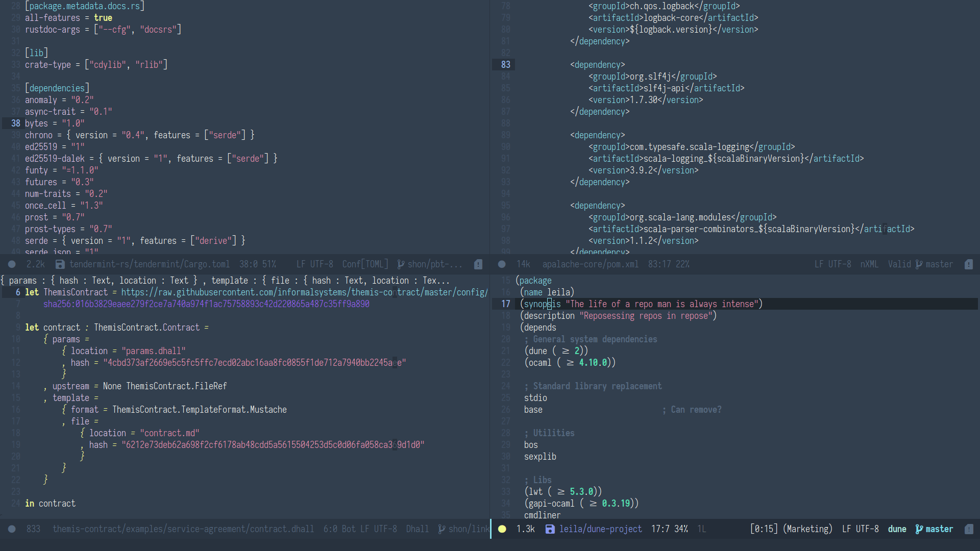Click [0:15] (Marketing) clock indicator

[791, 529]
